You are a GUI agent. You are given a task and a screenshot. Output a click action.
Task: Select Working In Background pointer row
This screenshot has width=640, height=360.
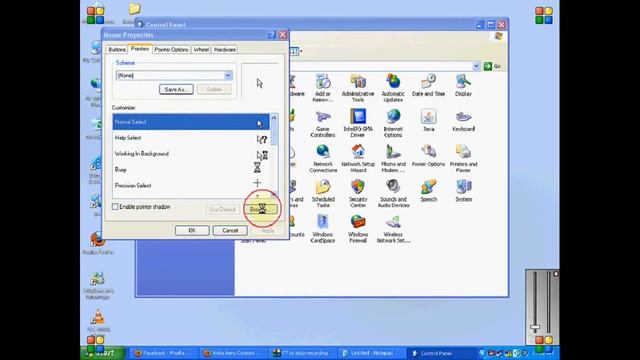tap(191, 154)
